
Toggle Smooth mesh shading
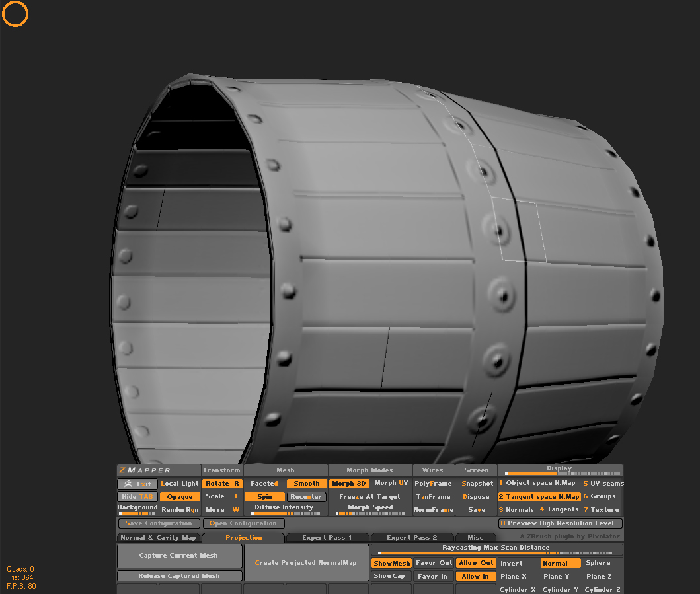[x=306, y=483]
